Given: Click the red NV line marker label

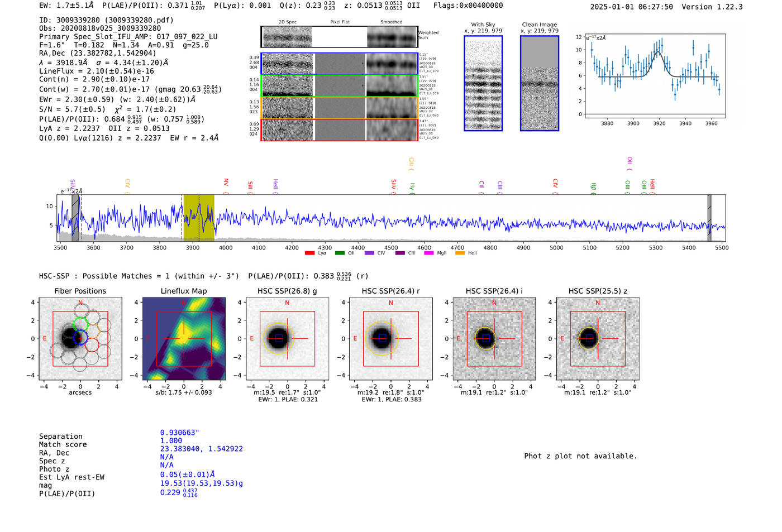Looking at the screenshot, I should click(226, 186).
